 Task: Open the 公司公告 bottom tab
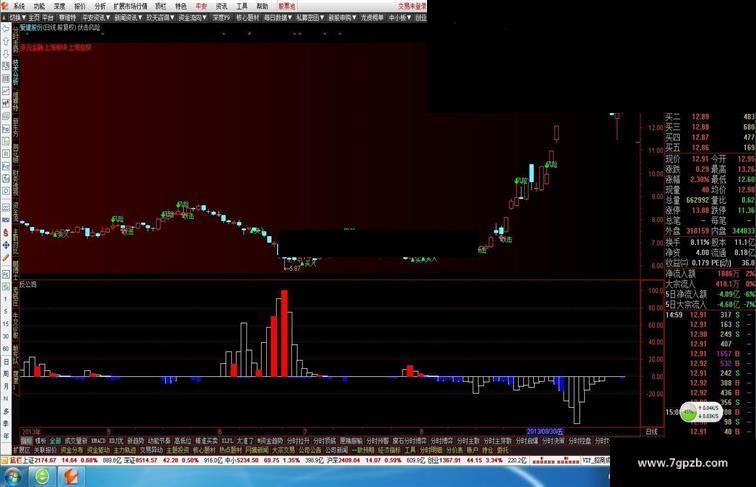point(310,449)
